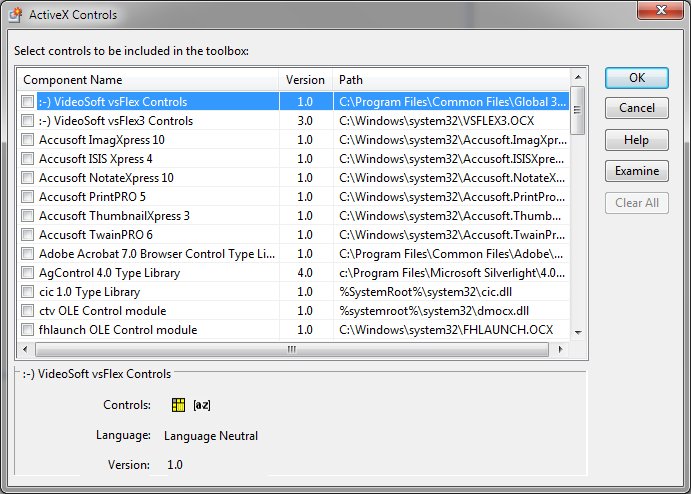Enable the Accusoft ImagXpress 10 checkbox

(x=28, y=140)
